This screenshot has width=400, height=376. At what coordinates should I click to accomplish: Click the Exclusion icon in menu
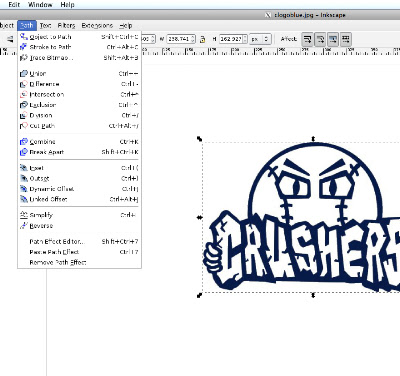pyautogui.click(x=24, y=105)
